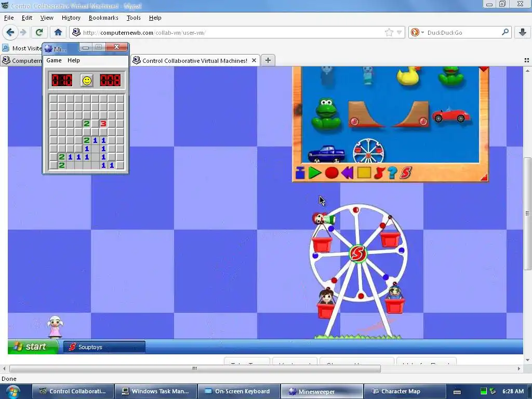This screenshot has width=532, height=399.
Task: Switch to Character Map taskbar button
Action: [x=404, y=391]
